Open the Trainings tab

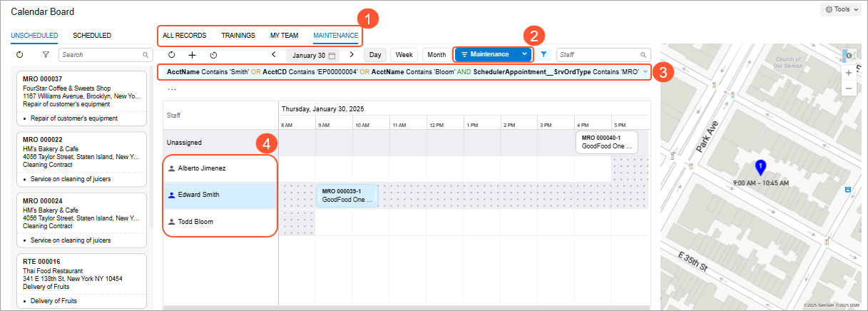[x=238, y=35]
